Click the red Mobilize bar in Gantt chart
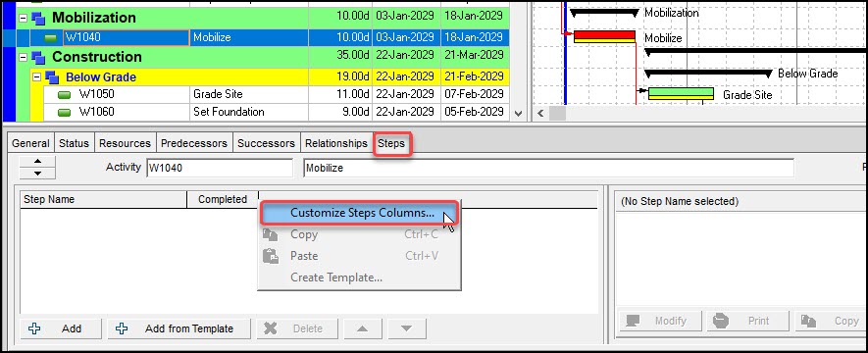The width and height of the screenshot is (868, 353). [x=604, y=36]
